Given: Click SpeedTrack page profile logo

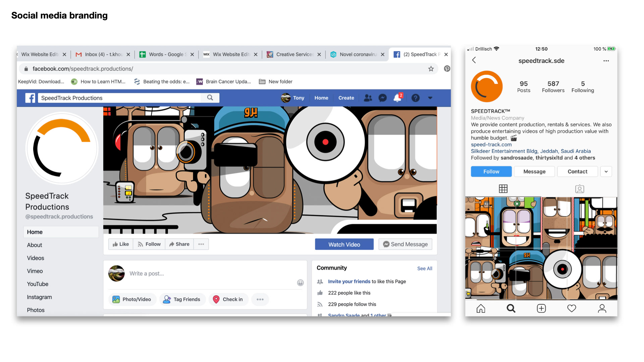Looking at the screenshot, I should click(x=62, y=148).
